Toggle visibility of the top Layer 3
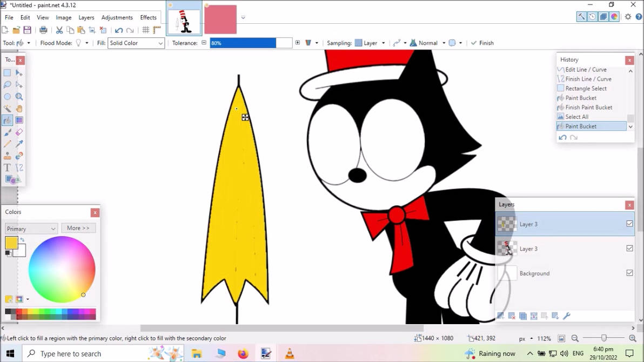This screenshot has width=644, height=362. pyautogui.click(x=629, y=224)
